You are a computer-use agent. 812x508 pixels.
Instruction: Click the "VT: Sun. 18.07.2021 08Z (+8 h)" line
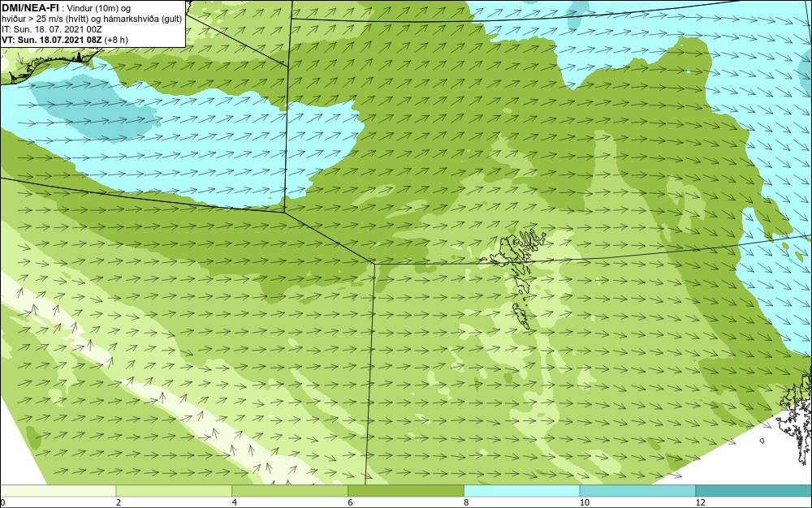[x=65, y=40]
